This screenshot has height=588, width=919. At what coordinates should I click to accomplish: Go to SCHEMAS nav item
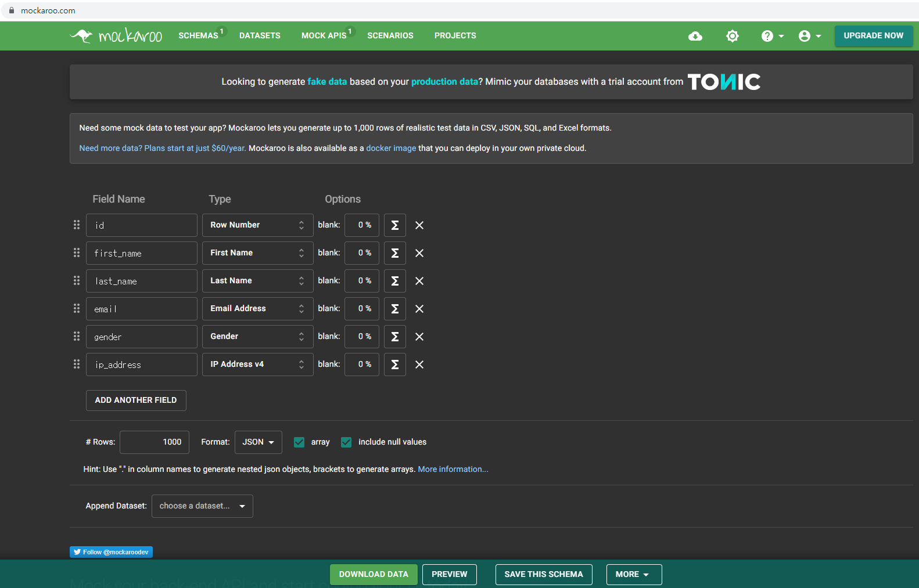pos(199,36)
